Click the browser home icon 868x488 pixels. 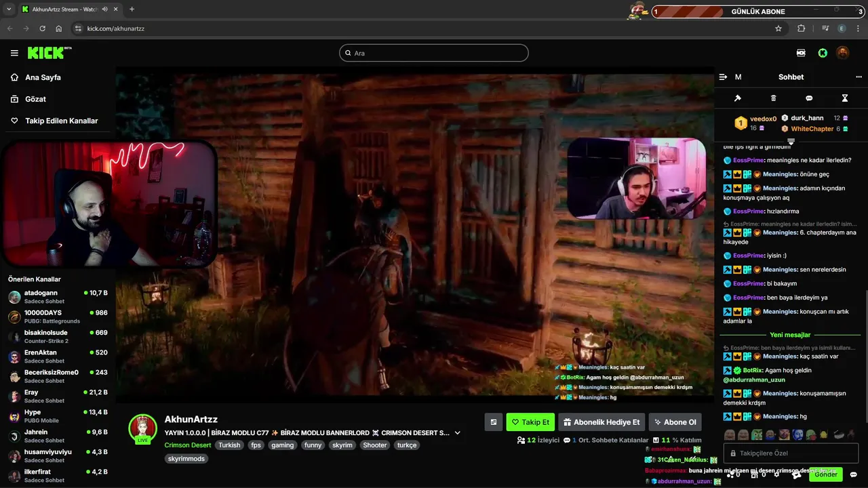pos(59,28)
